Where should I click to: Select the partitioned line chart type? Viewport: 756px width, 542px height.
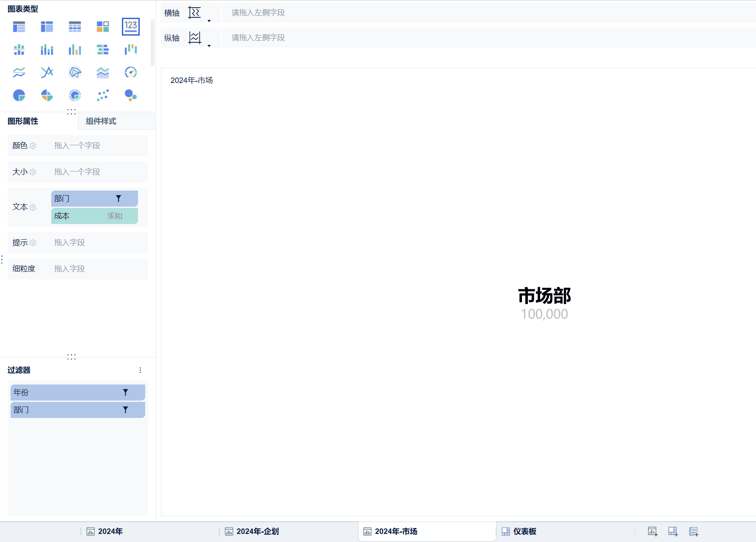19,72
